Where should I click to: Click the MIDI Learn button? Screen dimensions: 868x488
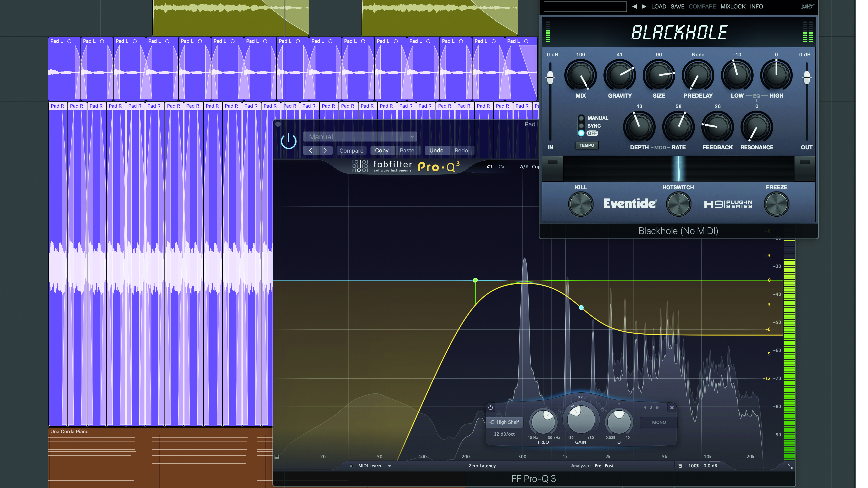click(369, 466)
